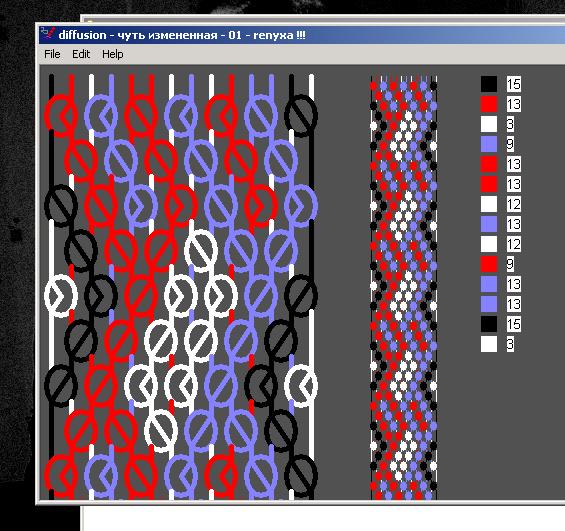Click the top-right black knot circle

click(x=301, y=116)
